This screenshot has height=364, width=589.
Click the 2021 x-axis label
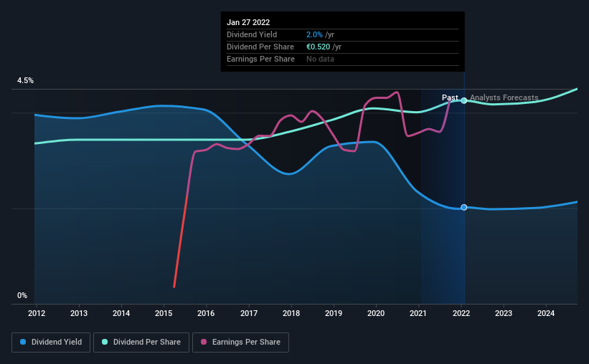(418, 313)
